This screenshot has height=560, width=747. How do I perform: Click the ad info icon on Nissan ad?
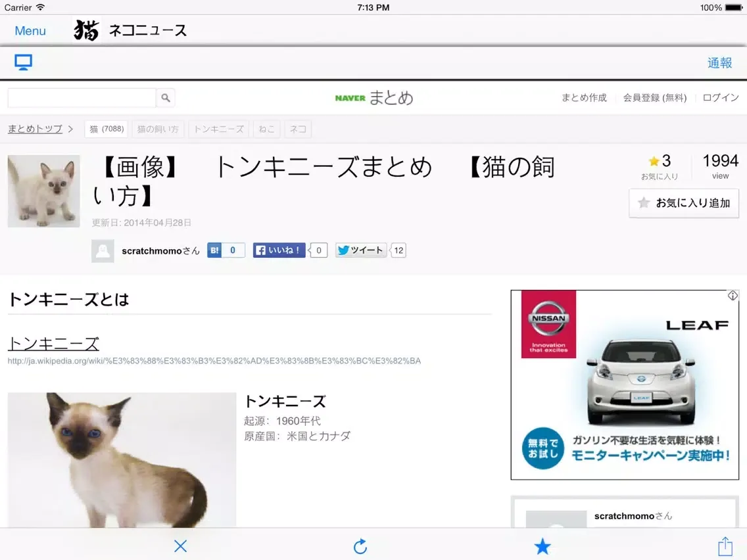(x=733, y=296)
